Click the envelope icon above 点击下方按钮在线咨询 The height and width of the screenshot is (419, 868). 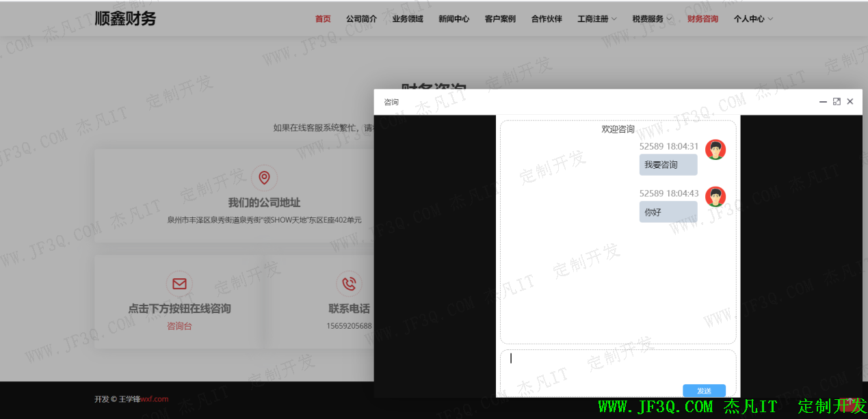[x=179, y=284]
